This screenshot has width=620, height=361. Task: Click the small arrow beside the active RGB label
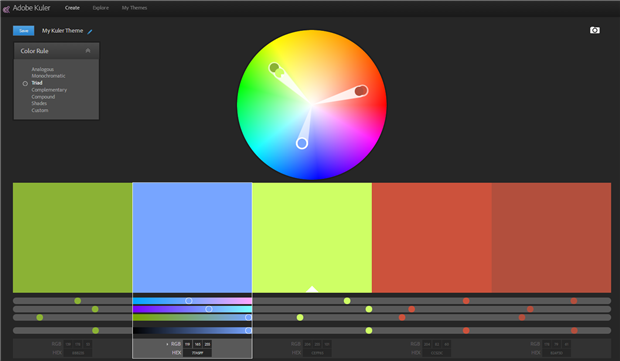(x=166, y=344)
